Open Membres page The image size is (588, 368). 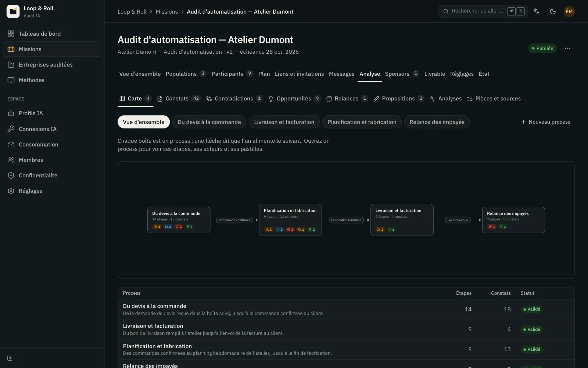pos(52,160)
